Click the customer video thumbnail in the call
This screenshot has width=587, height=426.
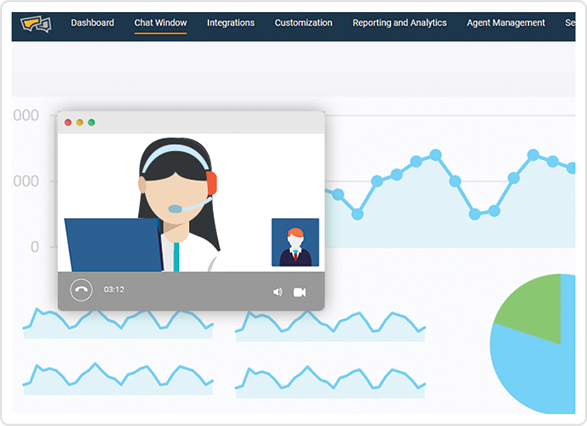pyautogui.click(x=295, y=242)
